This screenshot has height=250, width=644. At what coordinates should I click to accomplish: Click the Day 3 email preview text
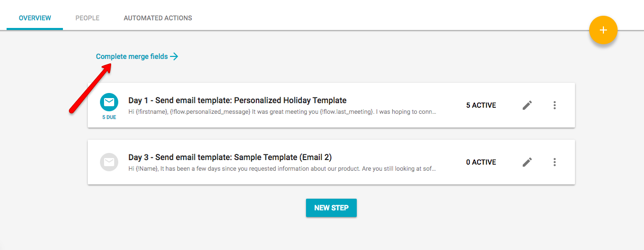tap(282, 168)
